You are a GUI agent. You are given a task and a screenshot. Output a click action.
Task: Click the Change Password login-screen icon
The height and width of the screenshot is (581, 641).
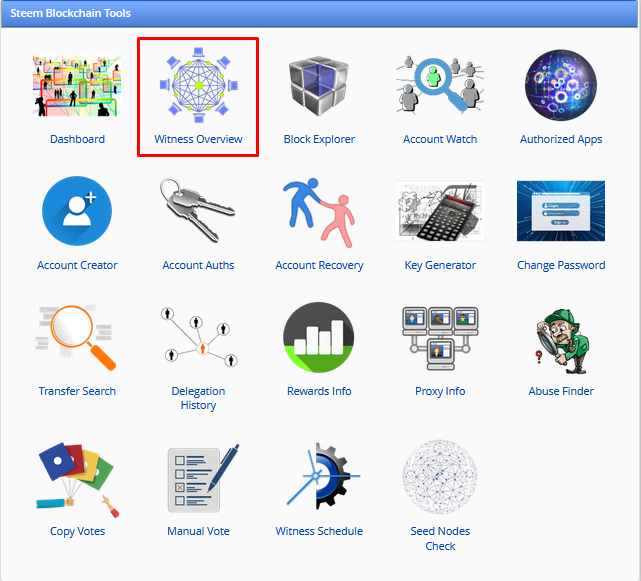561,211
